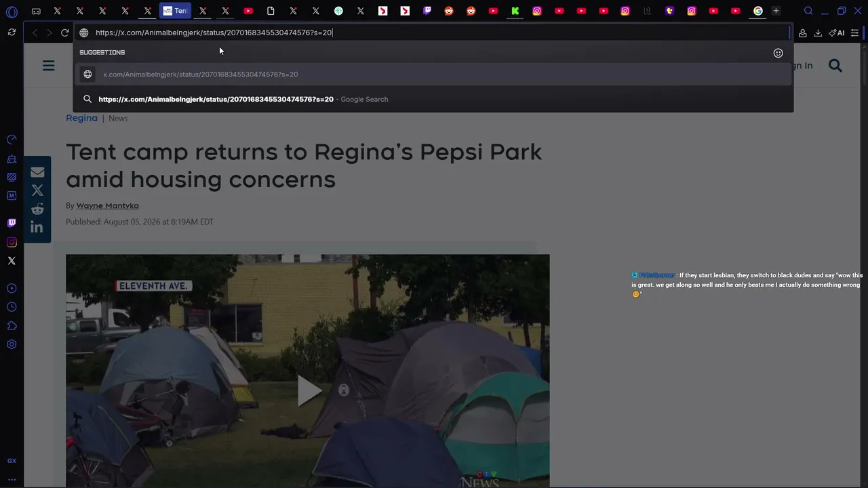Open the Easy Setup sliders icon
The width and height of the screenshot is (868, 488).
point(855,33)
